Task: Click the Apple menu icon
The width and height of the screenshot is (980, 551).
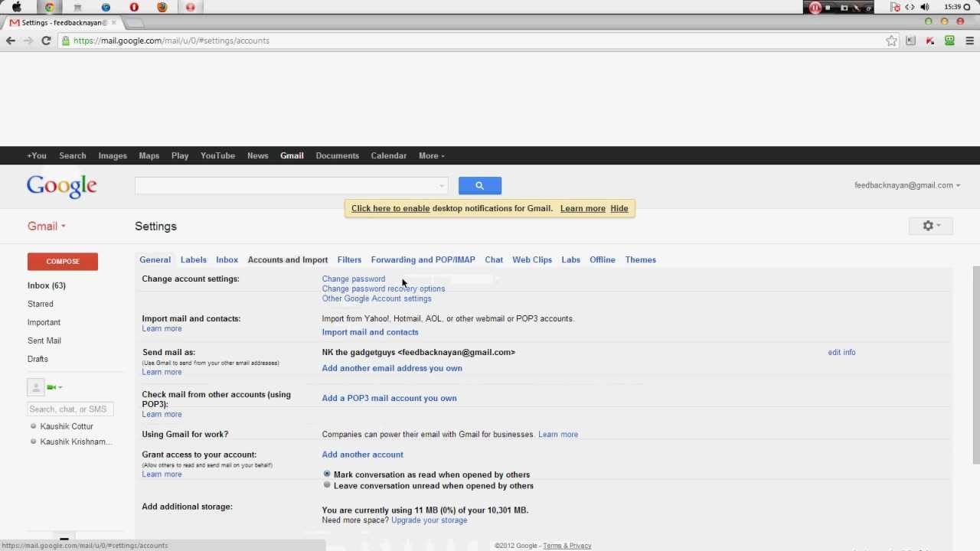Action: point(16,7)
